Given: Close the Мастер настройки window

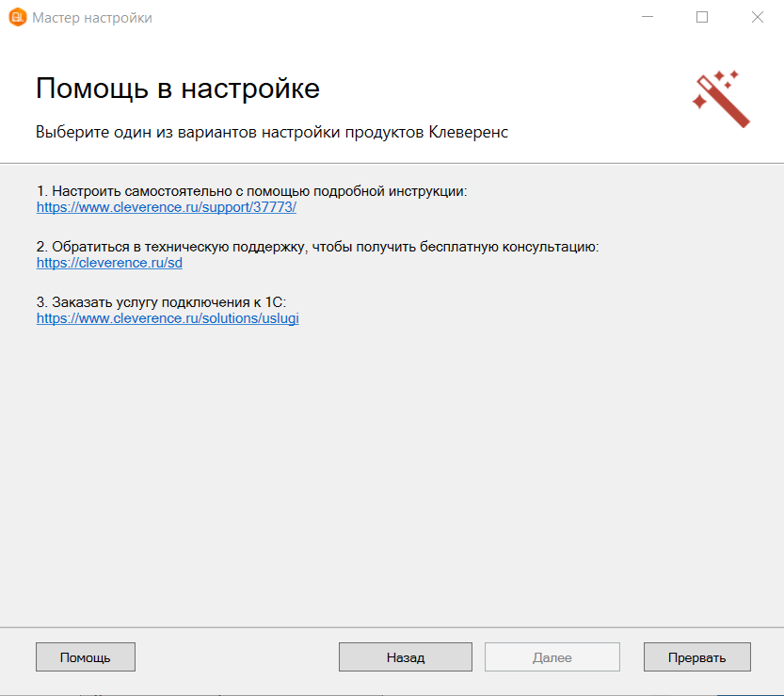Looking at the screenshot, I should tap(757, 17).
